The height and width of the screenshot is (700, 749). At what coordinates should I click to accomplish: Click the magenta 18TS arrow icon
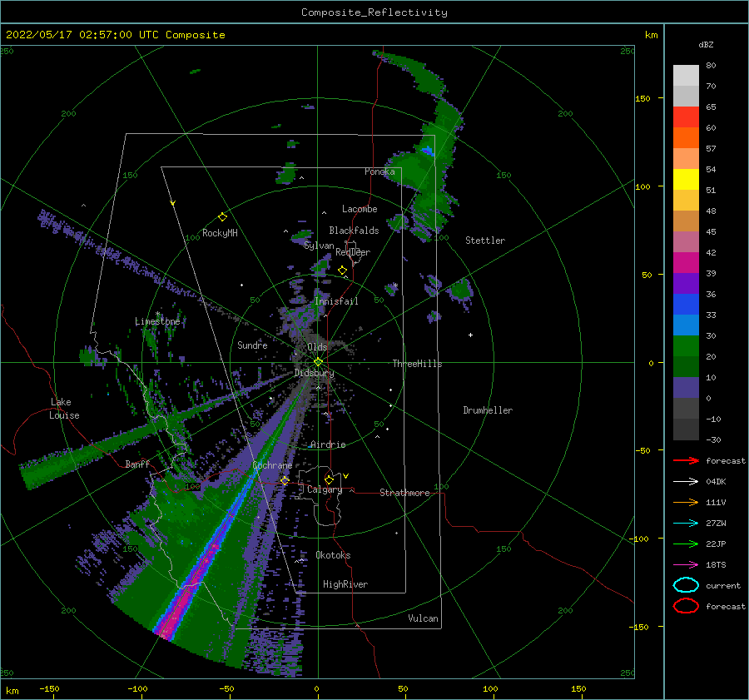click(x=686, y=565)
